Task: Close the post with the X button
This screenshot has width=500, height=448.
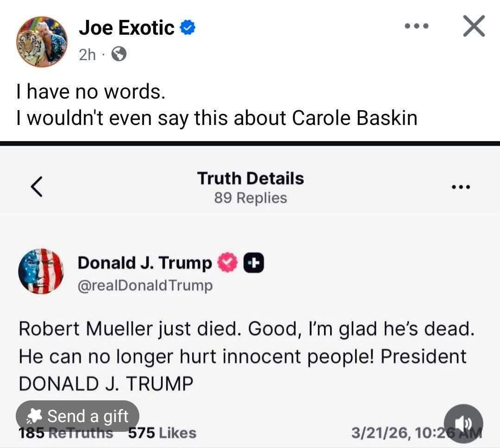Action: [474, 26]
